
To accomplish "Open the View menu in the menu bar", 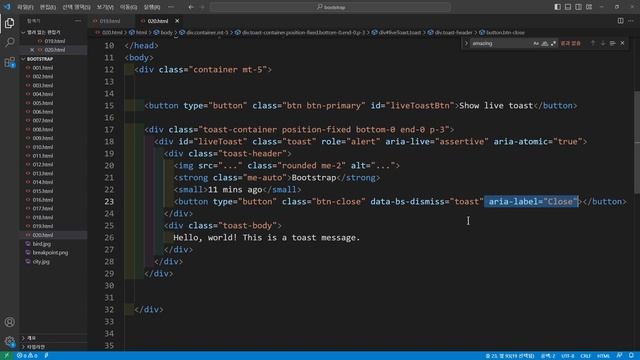I will click(x=105, y=7).
